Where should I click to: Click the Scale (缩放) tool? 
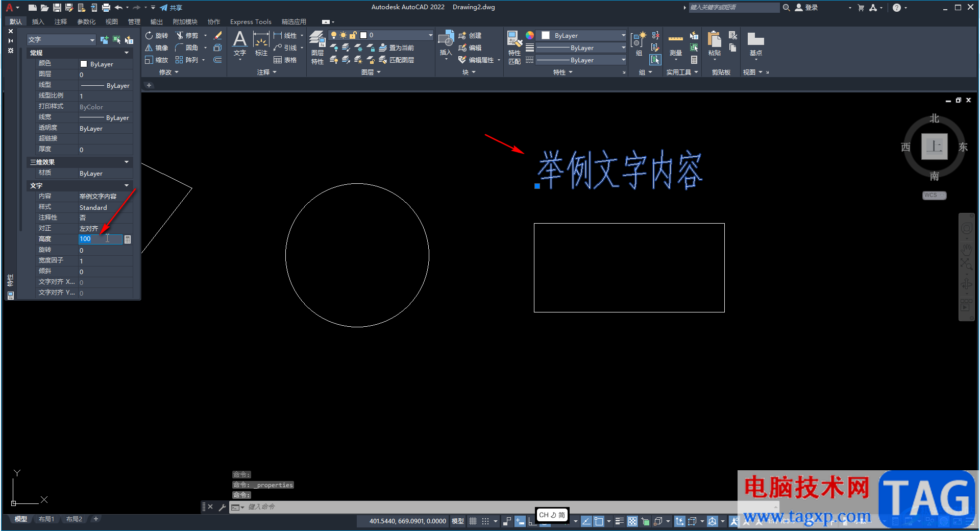pos(156,60)
